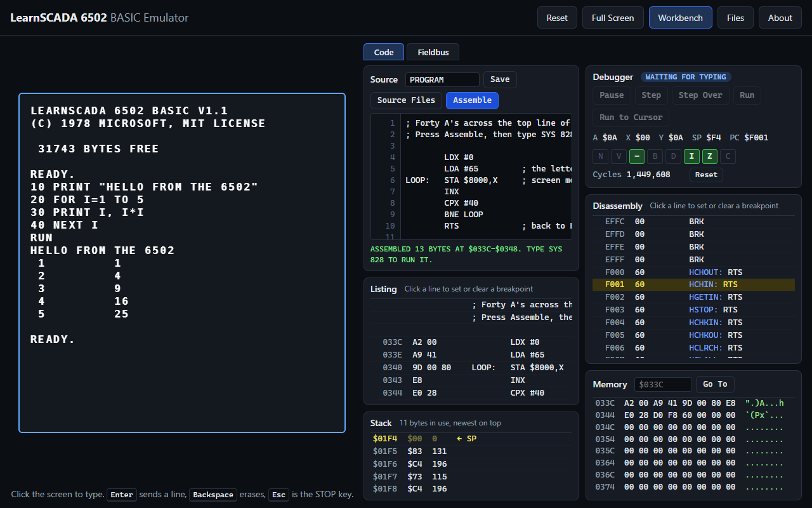Toggle the Workbench view
Viewport: 812px width, 508px height.
680,18
